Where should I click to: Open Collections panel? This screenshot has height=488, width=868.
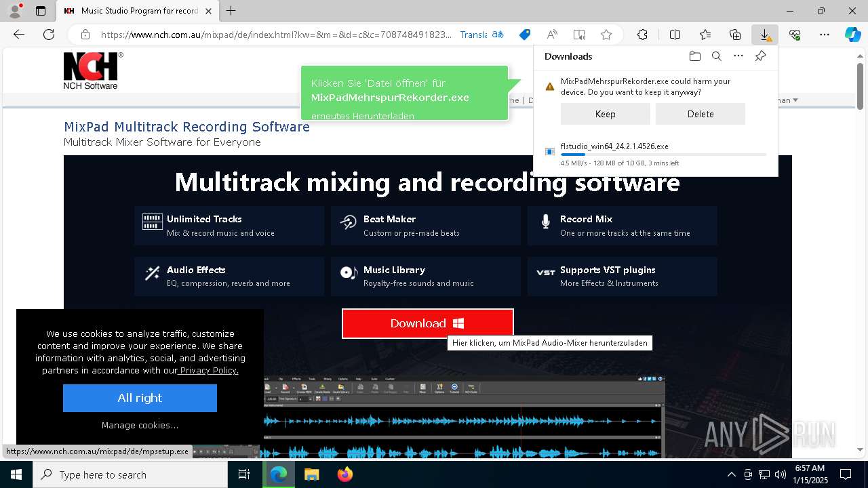735,35
